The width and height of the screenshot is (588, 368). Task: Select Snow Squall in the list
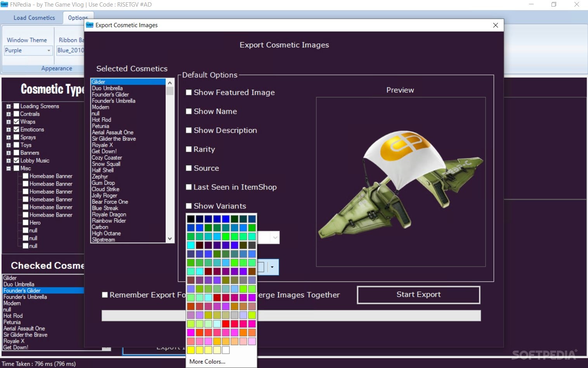tap(106, 164)
